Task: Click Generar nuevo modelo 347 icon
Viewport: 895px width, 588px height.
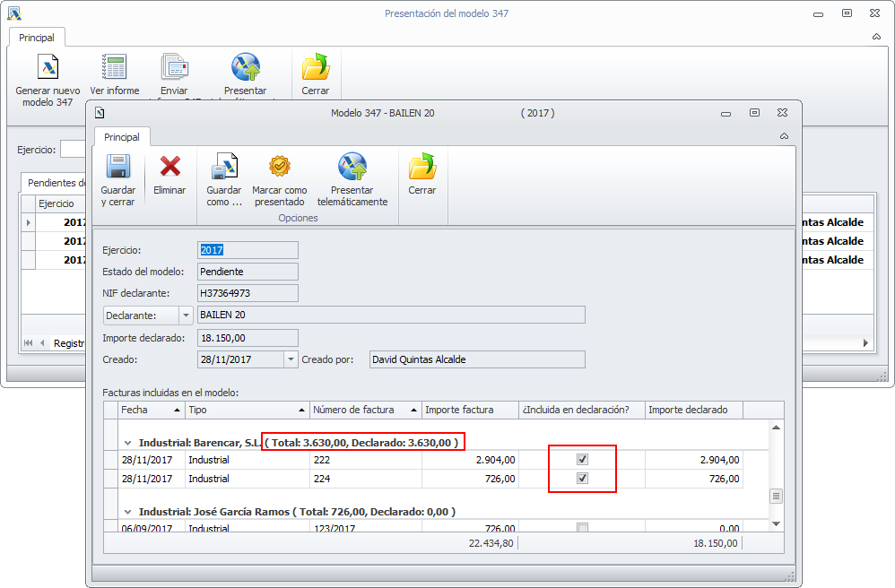Action: (48, 68)
